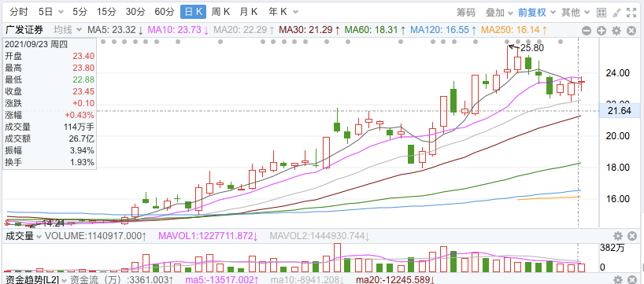
Task: Close the main chart indicator overlay
Action: [631, 31]
